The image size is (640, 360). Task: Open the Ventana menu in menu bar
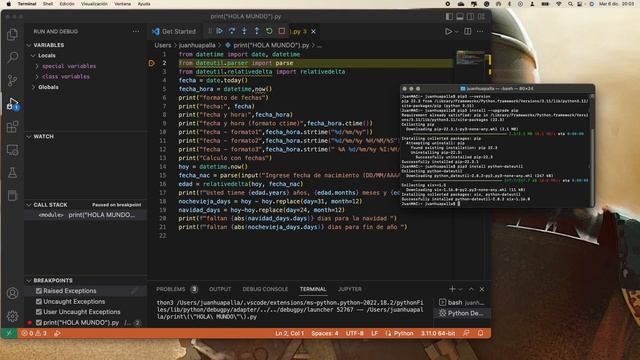click(122, 4)
